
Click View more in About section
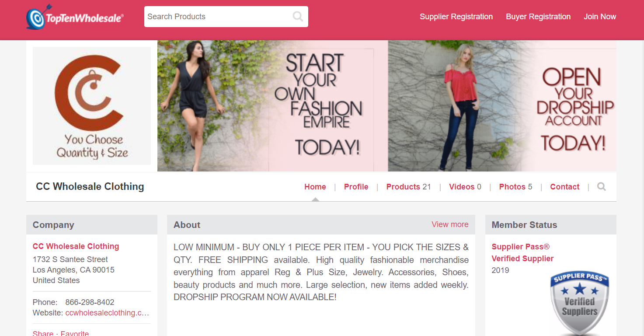[x=450, y=224]
